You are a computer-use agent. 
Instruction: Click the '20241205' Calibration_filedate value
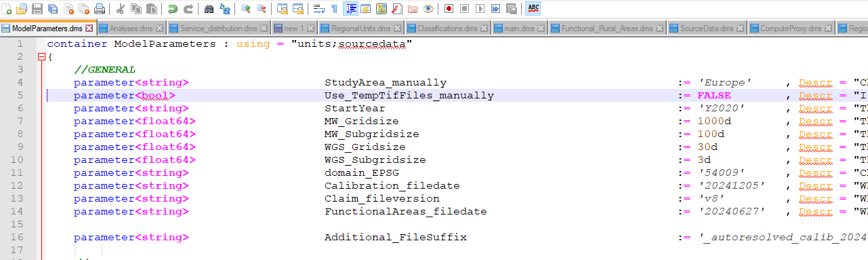[x=731, y=186]
